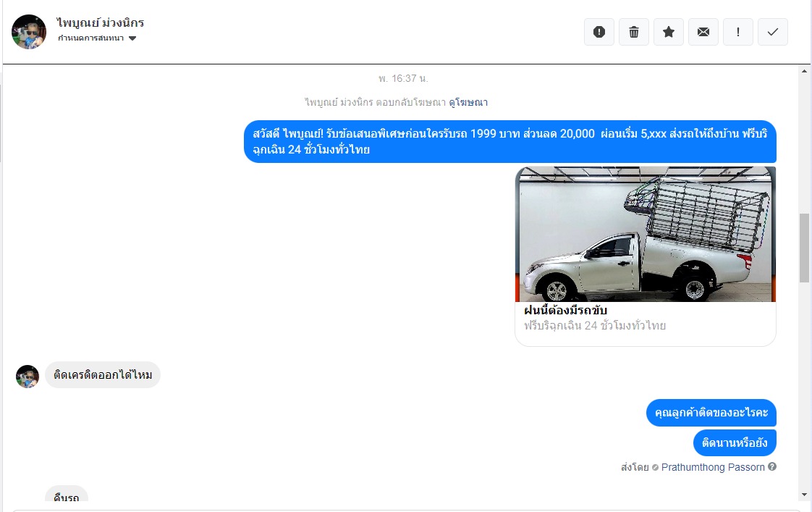Mark conversation as spam with exclamation circle icon
Screen dimensions: 812x512
[599, 32]
